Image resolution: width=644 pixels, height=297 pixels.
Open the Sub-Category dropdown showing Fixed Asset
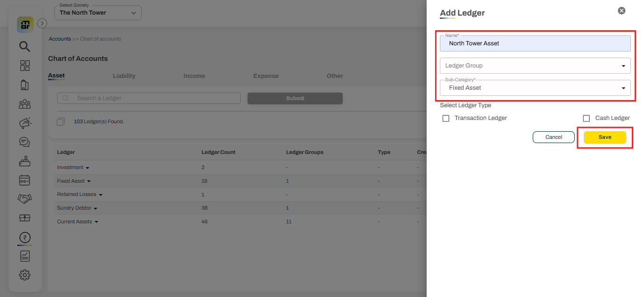(x=535, y=88)
